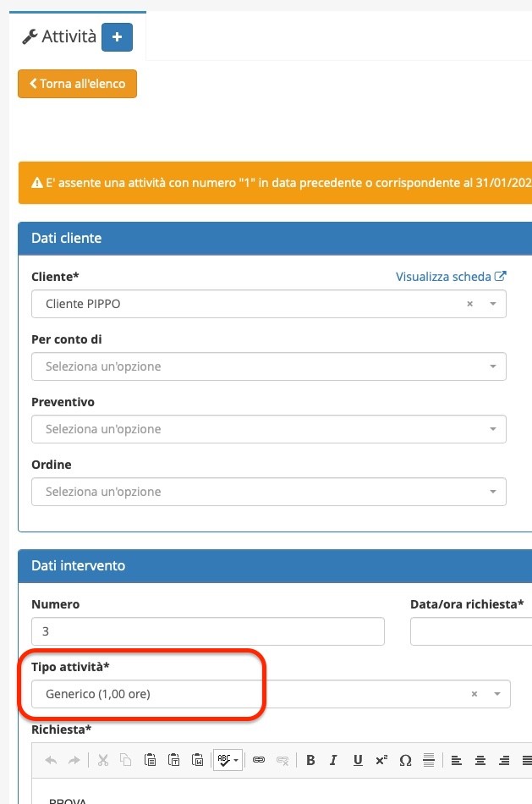Open the Ordine select dropdown

(x=269, y=491)
